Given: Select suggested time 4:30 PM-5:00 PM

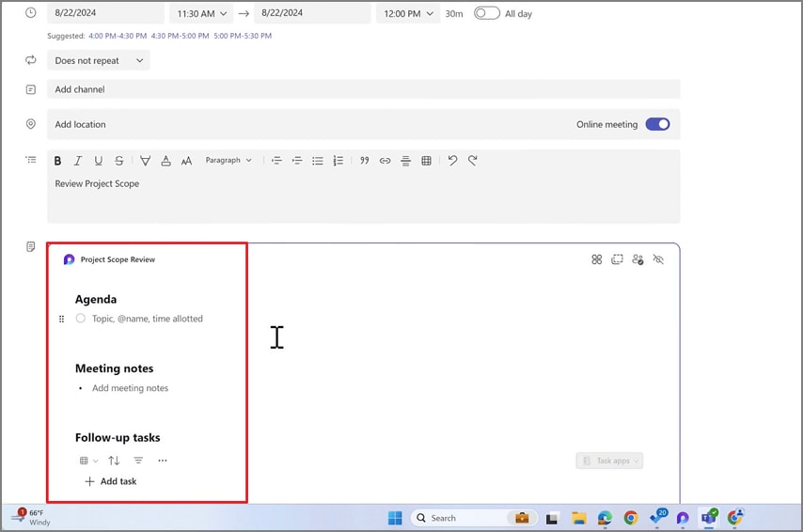Looking at the screenshot, I should tap(181, 36).
